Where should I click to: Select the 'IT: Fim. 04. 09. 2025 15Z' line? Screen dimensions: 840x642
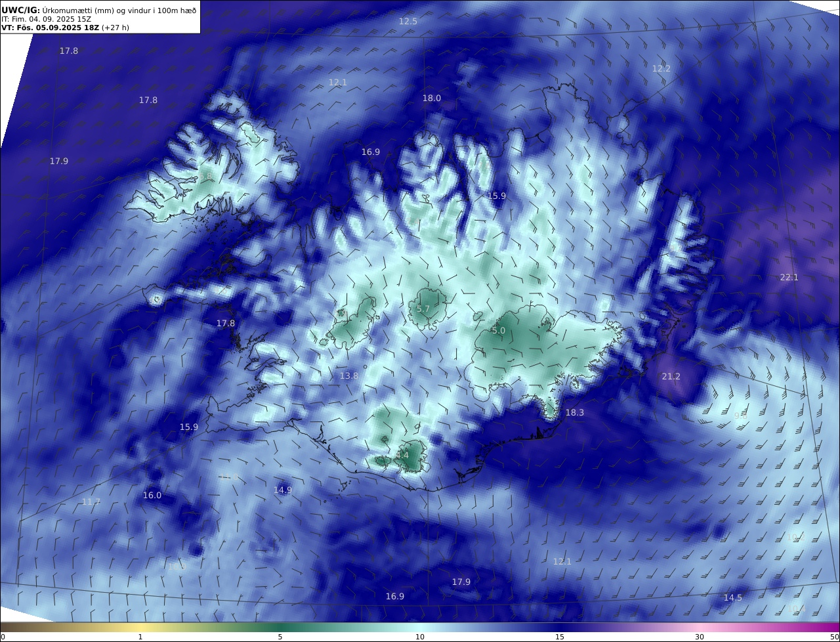click(x=46, y=19)
